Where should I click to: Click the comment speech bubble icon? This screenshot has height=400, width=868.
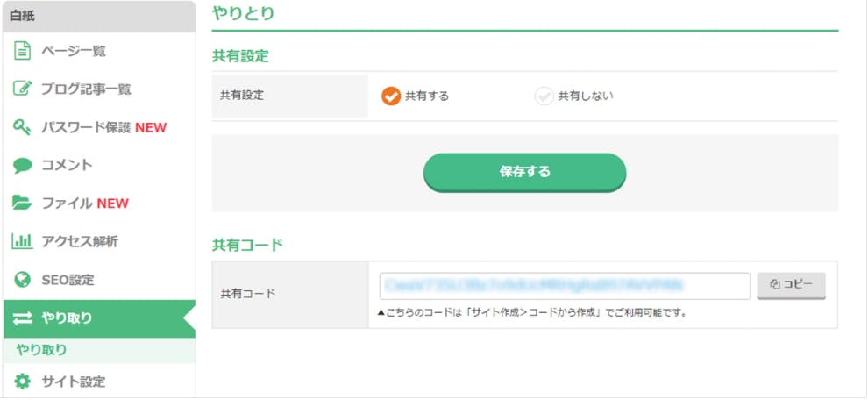coord(22,166)
